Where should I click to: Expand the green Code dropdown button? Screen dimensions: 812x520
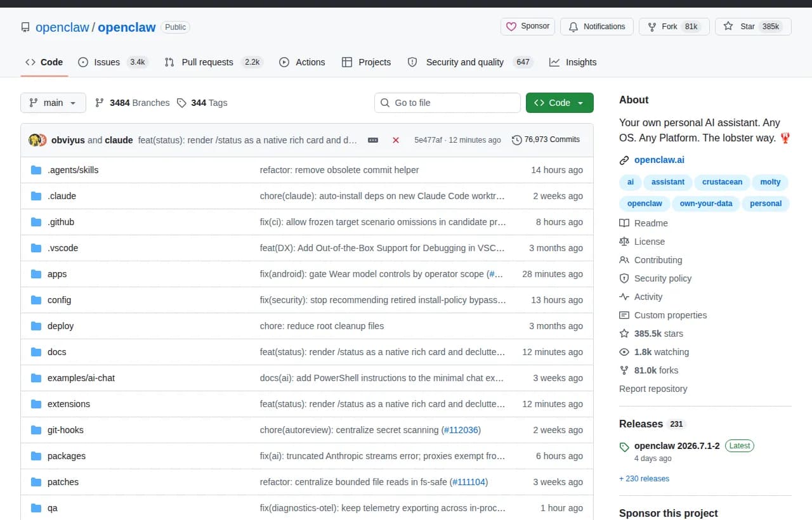(x=560, y=103)
